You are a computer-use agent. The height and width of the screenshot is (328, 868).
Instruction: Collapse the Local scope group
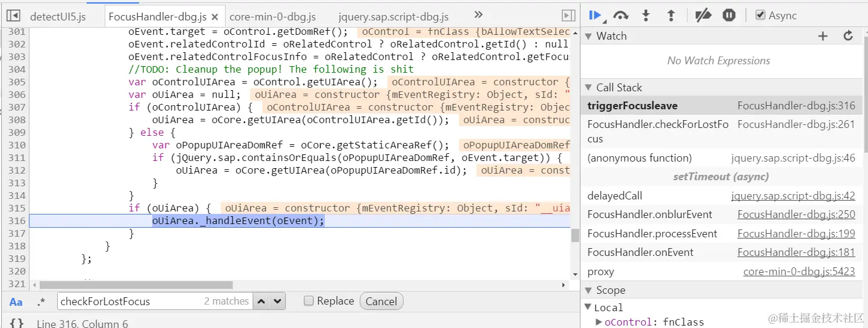[x=589, y=307]
